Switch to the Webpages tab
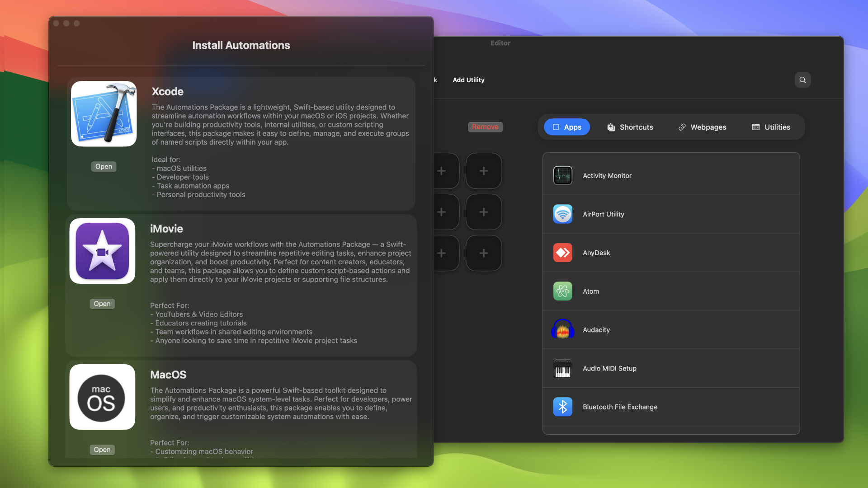The image size is (868, 488). (x=702, y=127)
